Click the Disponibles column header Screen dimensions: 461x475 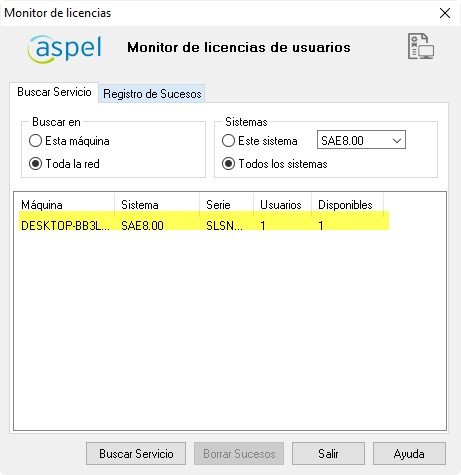click(x=347, y=204)
